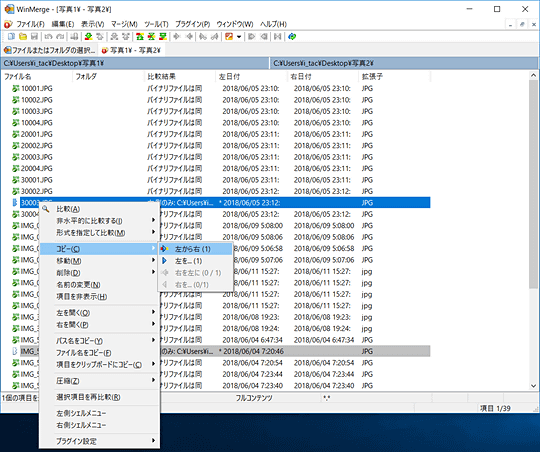Click the Next Difference green arrow icon
This screenshot has width=540, height=452.
[x=89, y=36]
